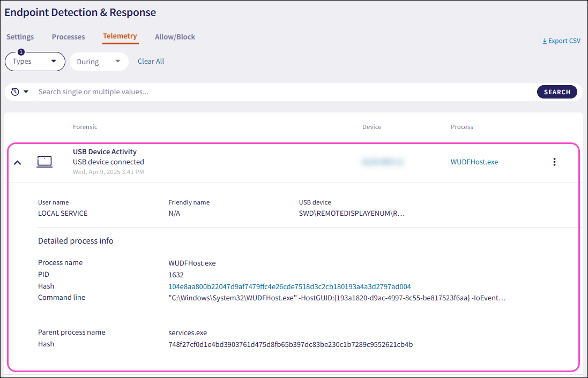
Task: Open the During time filter dropdown
Action: point(99,62)
